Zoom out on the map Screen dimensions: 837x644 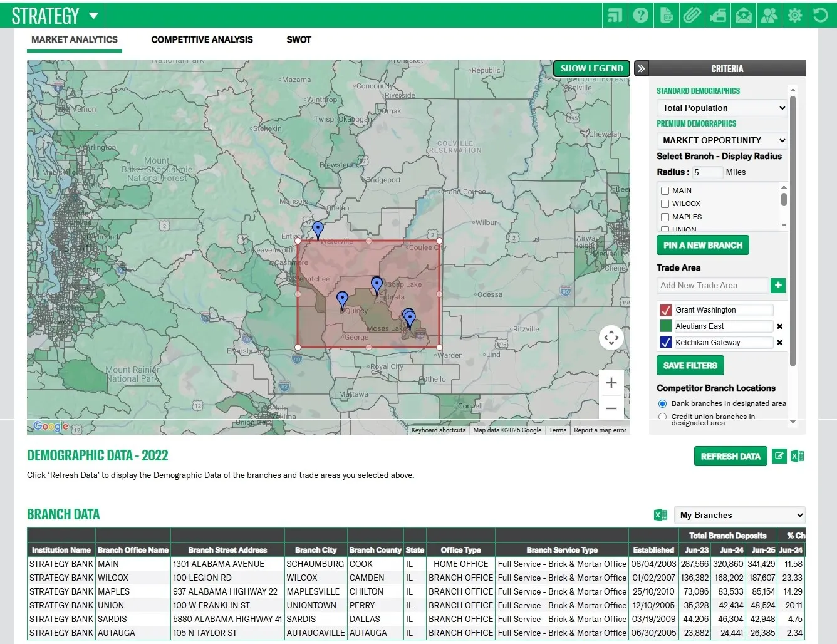point(611,408)
